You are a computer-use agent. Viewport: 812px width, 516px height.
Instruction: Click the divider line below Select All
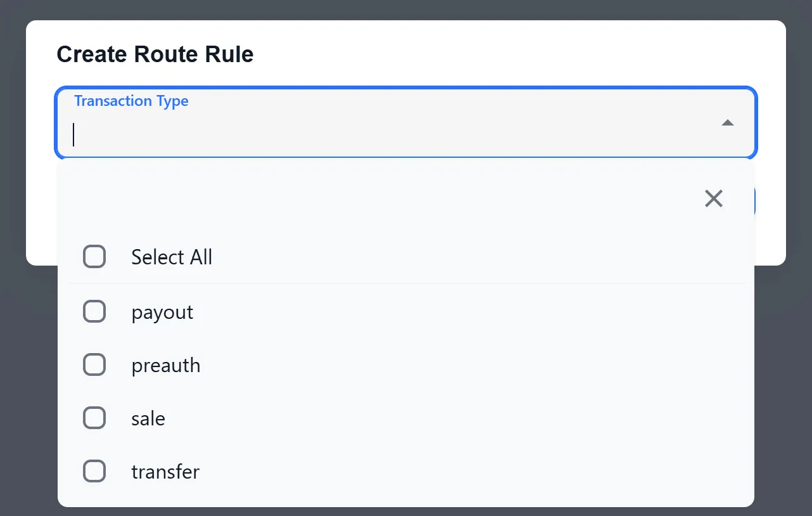(405, 283)
